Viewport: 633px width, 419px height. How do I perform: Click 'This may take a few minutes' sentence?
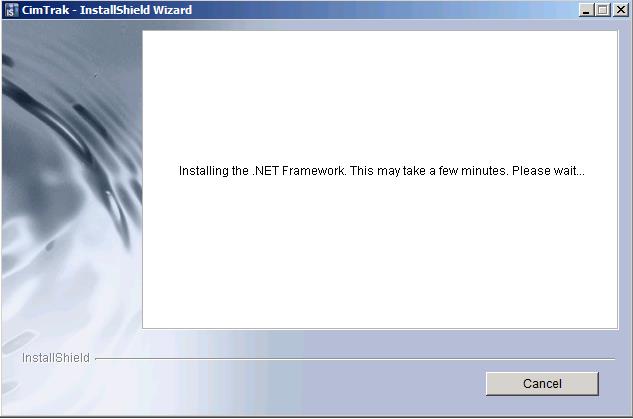(428, 171)
